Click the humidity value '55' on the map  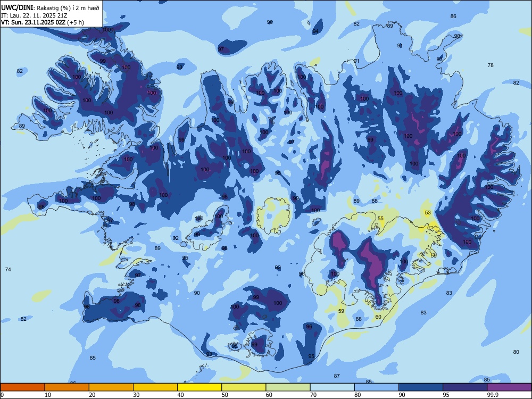pyautogui.click(x=381, y=219)
